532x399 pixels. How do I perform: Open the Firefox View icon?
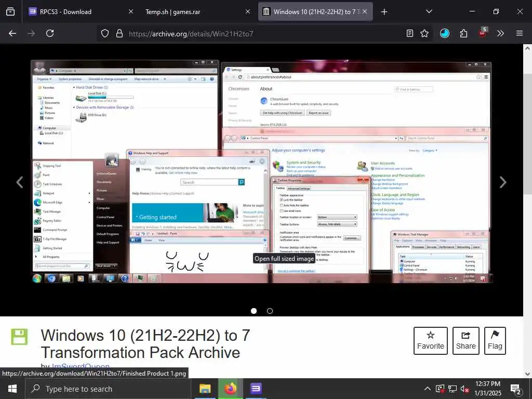(x=10, y=11)
